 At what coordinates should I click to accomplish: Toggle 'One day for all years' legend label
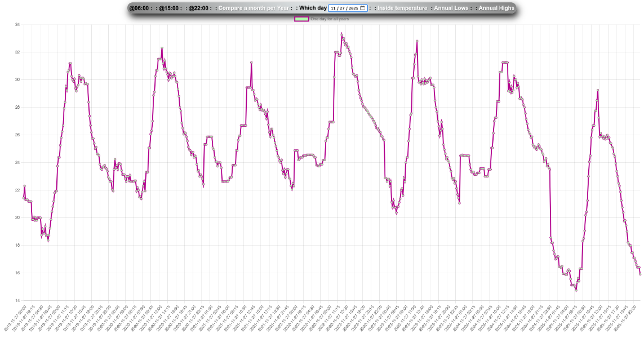tap(330, 19)
